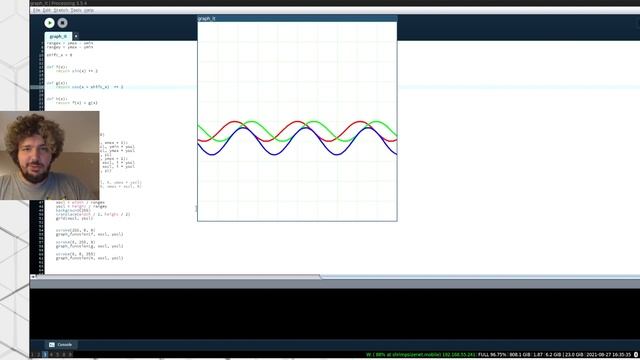640x360 pixels.
Task: Open the File menu
Action: [36, 10]
